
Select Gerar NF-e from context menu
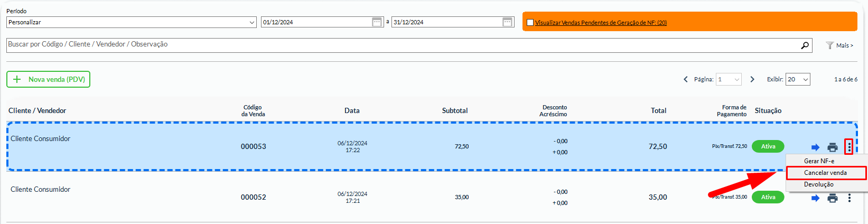819,161
